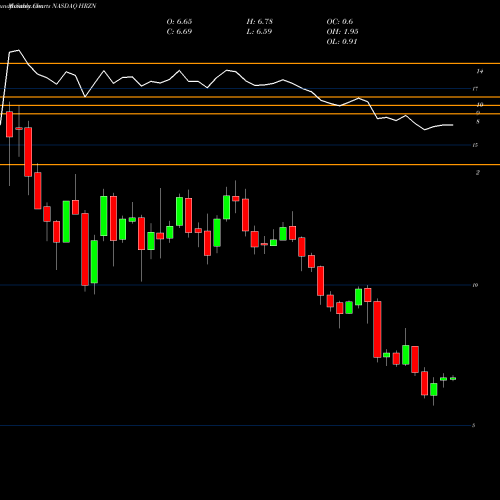Click the axis label 2
This screenshot has height=500, width=500.
pos(478,172)
